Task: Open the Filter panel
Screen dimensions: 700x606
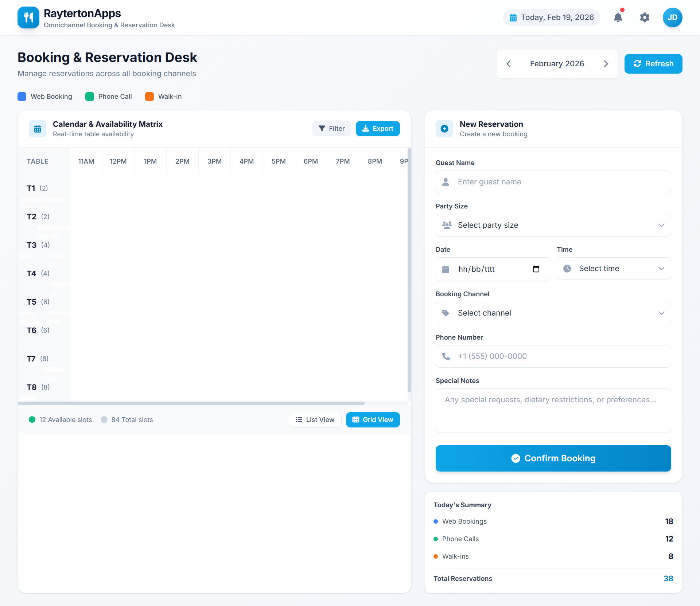Action: coord(331,128)
